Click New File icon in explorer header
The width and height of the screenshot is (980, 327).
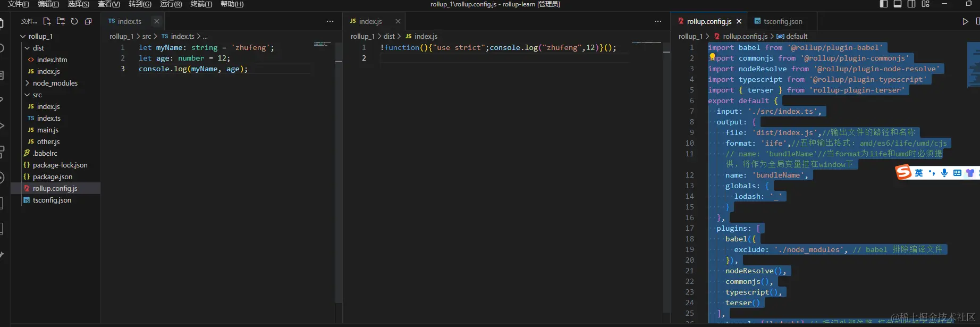coord(47,21)
